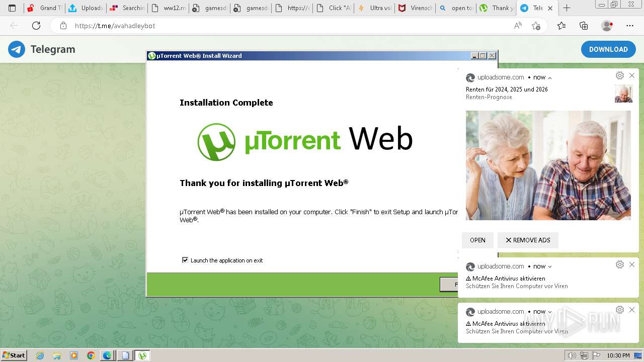Screen dimensions: 644x362
Task: Switch to the Ultra val tab
Action: tap(374, 8)
